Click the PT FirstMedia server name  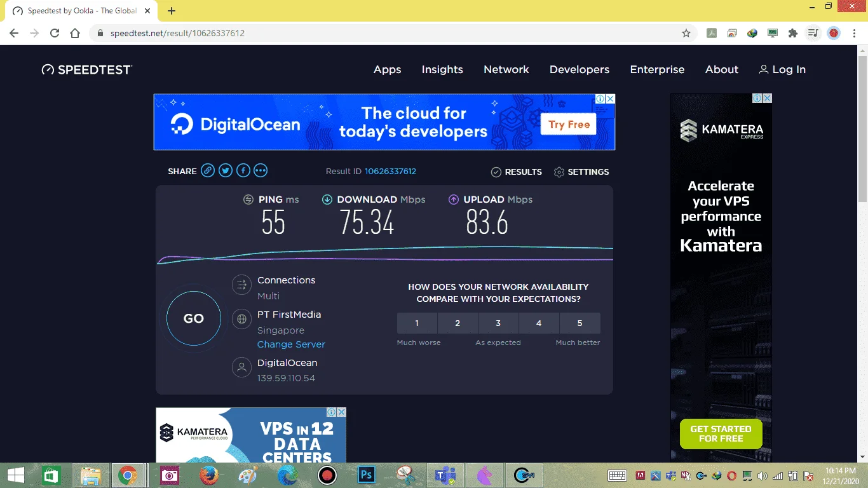click(289, 315)
